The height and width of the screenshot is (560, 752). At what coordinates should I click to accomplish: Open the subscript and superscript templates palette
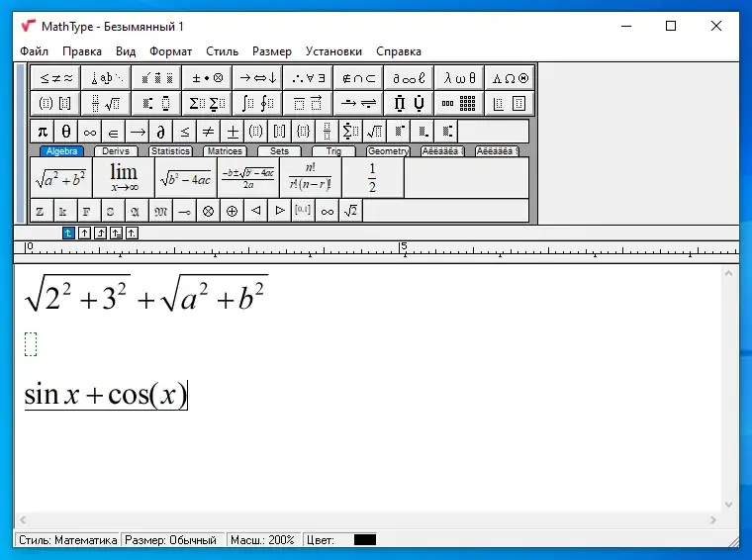(x=156, y=103)
